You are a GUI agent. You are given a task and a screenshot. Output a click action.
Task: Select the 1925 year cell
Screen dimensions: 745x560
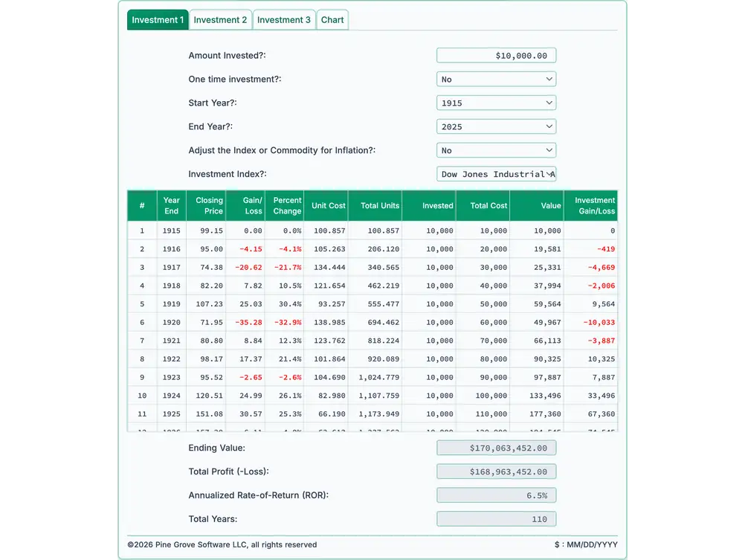pyautogui.click(x=172, y=414)
